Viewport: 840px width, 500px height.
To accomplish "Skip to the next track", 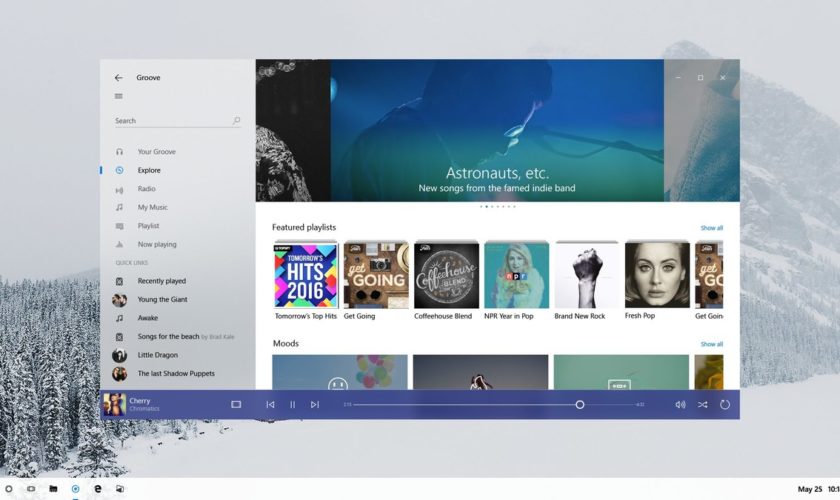I will click(x=315, y=405).
